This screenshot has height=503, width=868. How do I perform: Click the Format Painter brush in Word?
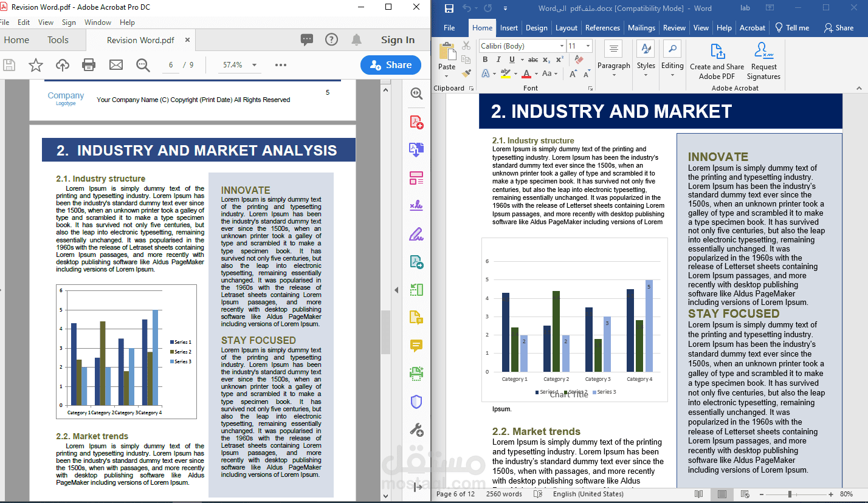(466, 74)
